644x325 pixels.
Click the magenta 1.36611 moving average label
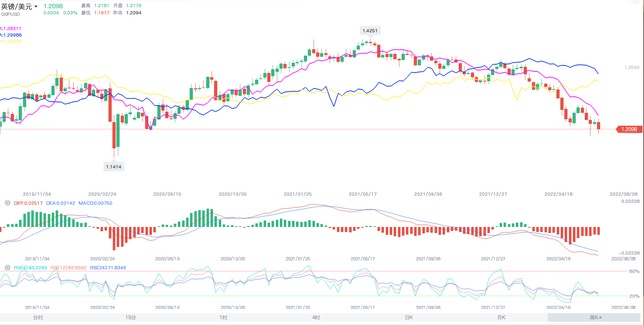(11, 29)
